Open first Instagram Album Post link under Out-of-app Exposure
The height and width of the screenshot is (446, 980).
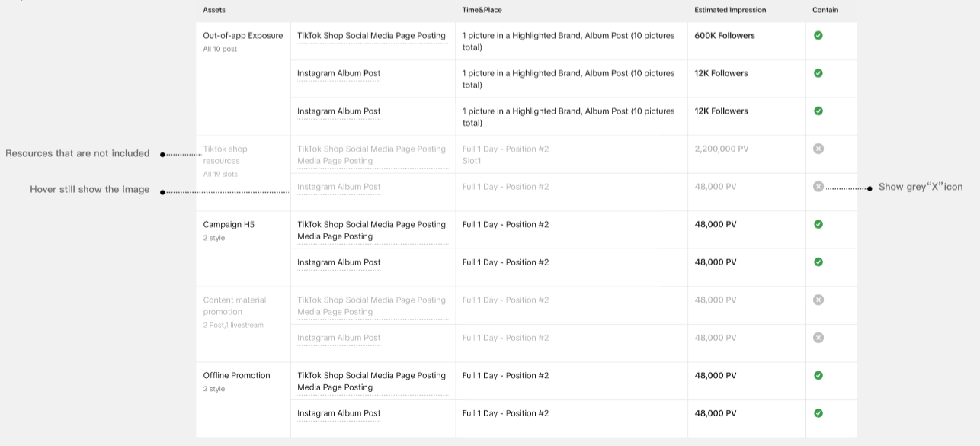point(338,73)
